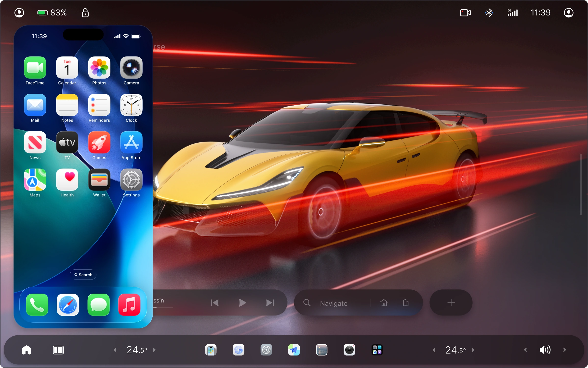Click the dashcam camera icon at the top
This screenshot has height=368, width=588.
(x=465, y=13)
